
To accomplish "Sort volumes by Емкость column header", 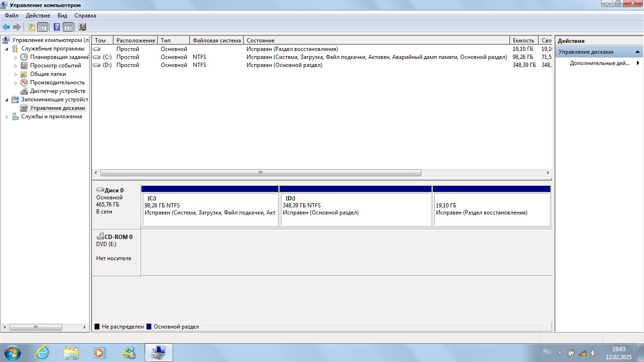I will pyautogui.click(x=524, y=41).
